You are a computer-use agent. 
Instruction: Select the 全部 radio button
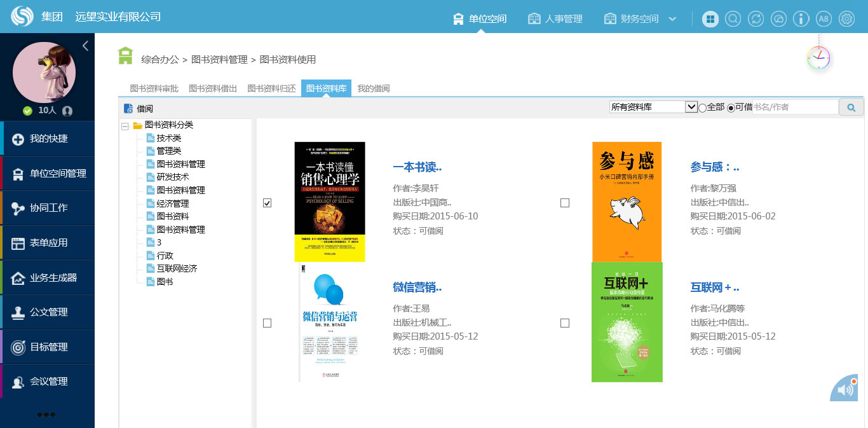pyautogui.click(x=702, y=107)
